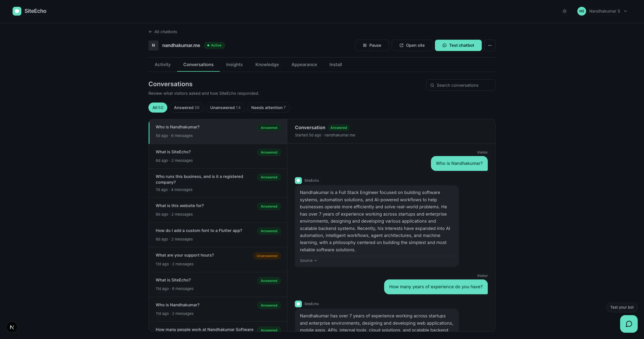Click the magnifier icon in search box
The image size is (644, 339).
432,85
